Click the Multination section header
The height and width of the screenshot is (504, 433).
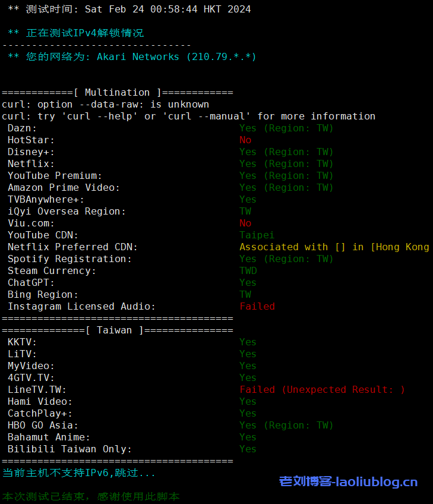118,93
